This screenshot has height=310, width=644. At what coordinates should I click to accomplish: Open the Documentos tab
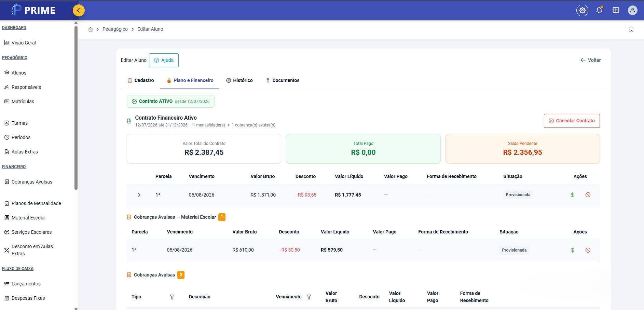(283, 80)
